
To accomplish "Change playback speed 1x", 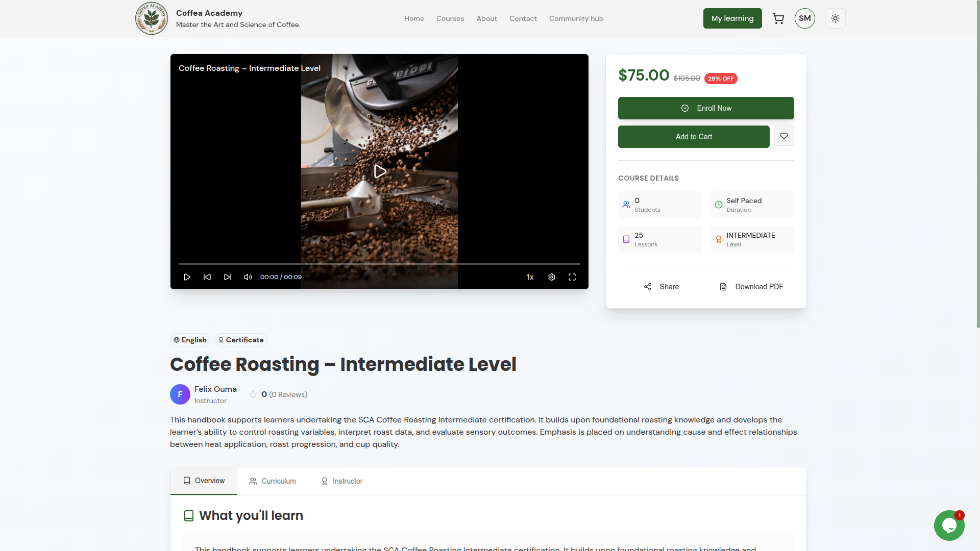I will click(x=530, y=277).
